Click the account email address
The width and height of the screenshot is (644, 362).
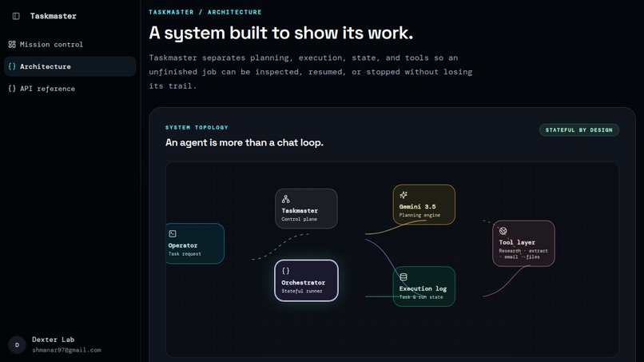pos(66,350)
